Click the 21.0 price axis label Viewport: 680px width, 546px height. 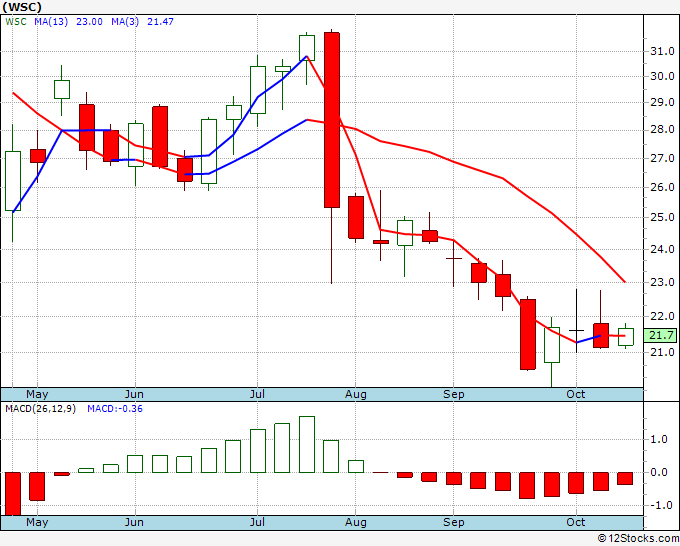662,352
